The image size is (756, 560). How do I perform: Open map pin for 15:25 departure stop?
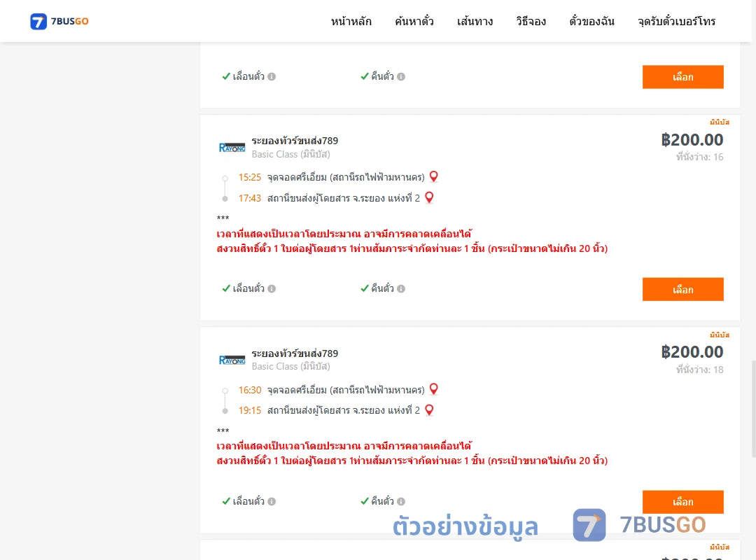pyautogui.click(x=434, y=176)
